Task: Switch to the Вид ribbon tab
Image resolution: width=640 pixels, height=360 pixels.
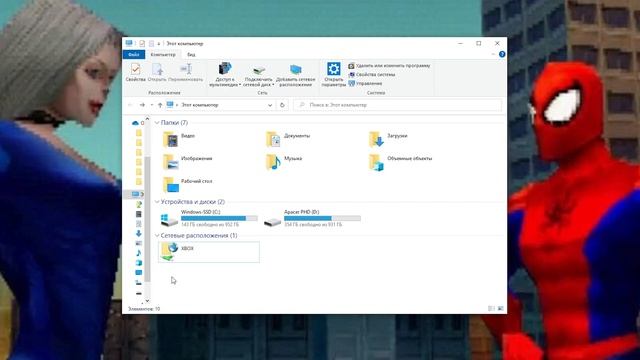Action: point(191,54)
